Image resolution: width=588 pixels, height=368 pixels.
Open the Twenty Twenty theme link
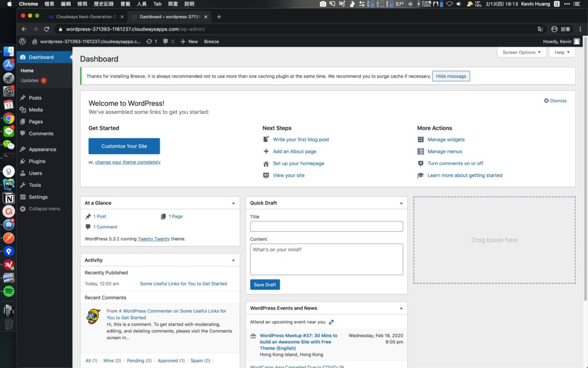pyautogui.click(x=154, y=239)
